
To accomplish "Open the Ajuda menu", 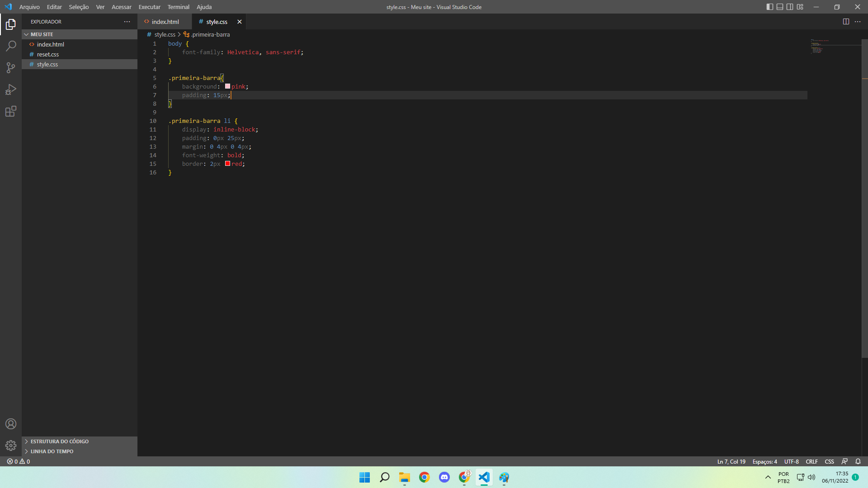I will (204, 7).
